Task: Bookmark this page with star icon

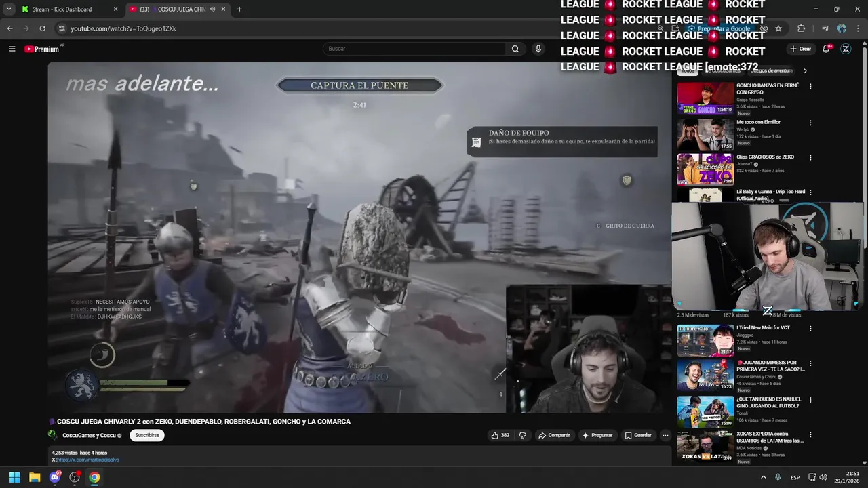Action: [x=778, y=28]
